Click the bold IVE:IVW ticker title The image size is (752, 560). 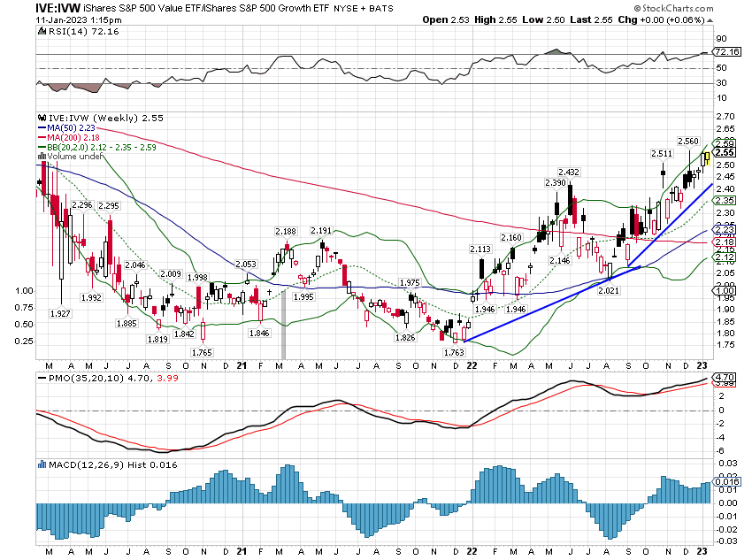[58, 8]
